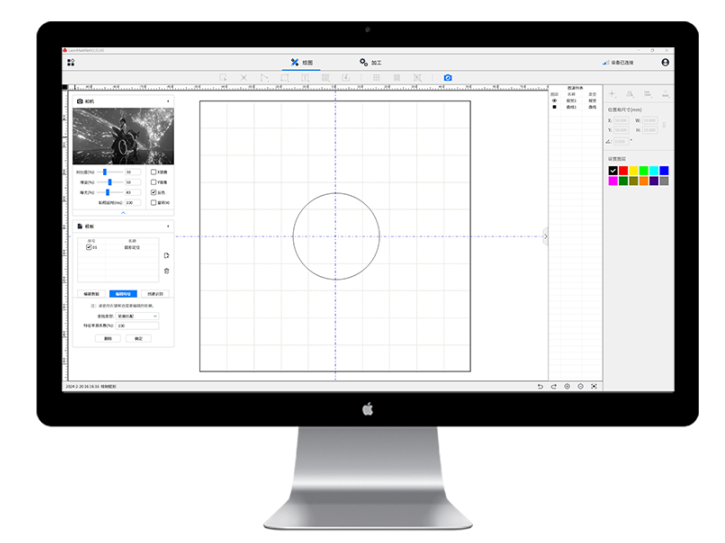Select the checked black layer color swatch
This screenshot has width=725, height=543.
point(613,171)
